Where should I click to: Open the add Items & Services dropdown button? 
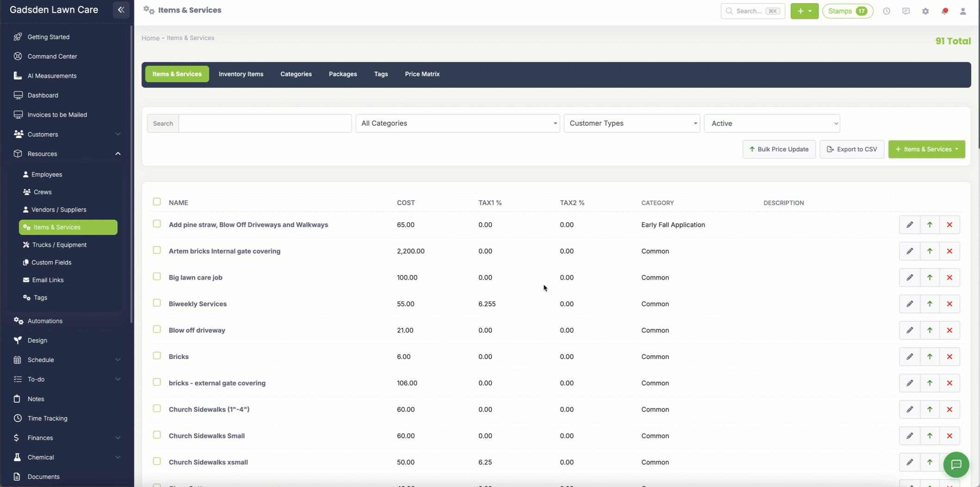[926, 149]
